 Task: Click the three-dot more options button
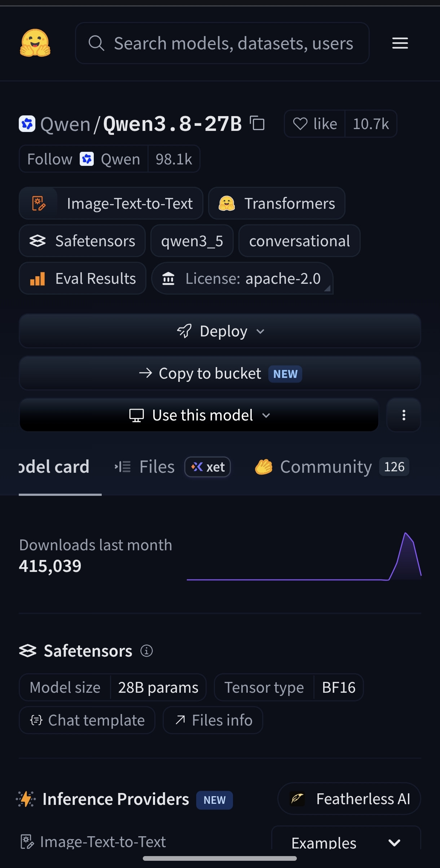pos(404,415)
